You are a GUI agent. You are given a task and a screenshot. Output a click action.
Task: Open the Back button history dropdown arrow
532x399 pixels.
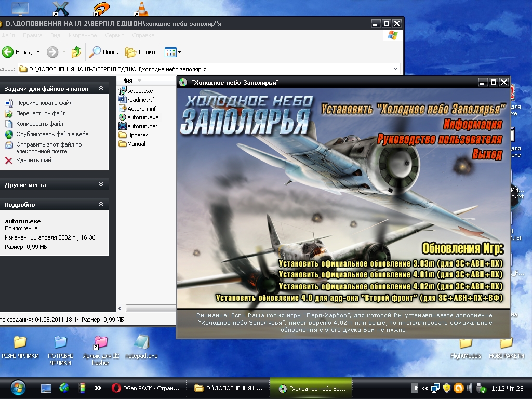pos(38,52)
